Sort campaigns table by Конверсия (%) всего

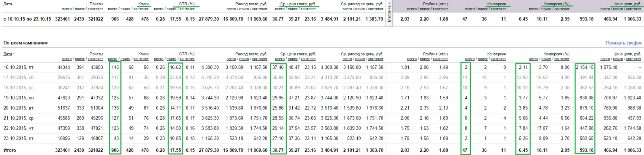(x=533, y=59)
